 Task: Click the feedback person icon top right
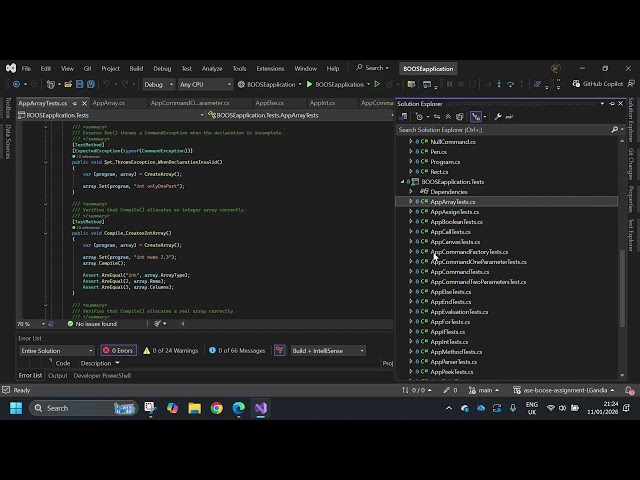click(631, 84)
